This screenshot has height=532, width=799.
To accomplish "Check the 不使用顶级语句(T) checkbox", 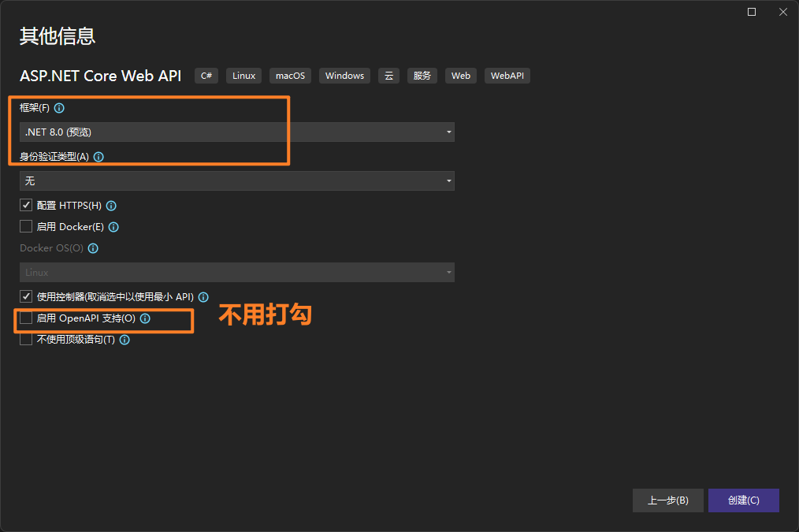I will point(26,340).
